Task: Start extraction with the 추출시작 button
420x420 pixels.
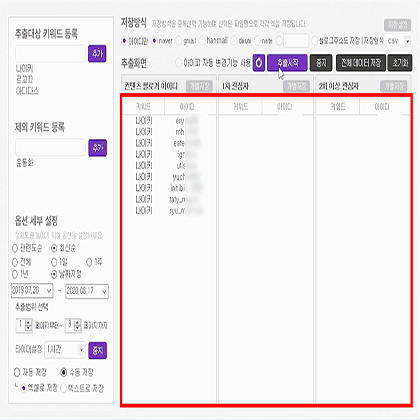Action: point(287,63)
